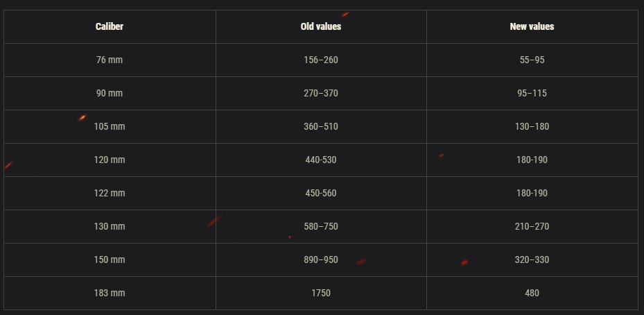Click the Old values column header

[321, 26]
